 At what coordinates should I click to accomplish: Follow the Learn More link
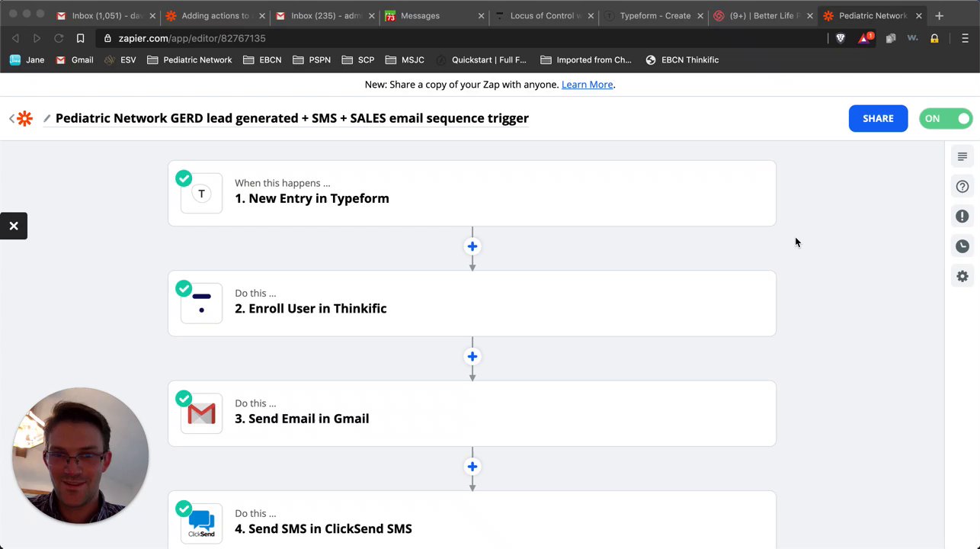click(587, 85)
